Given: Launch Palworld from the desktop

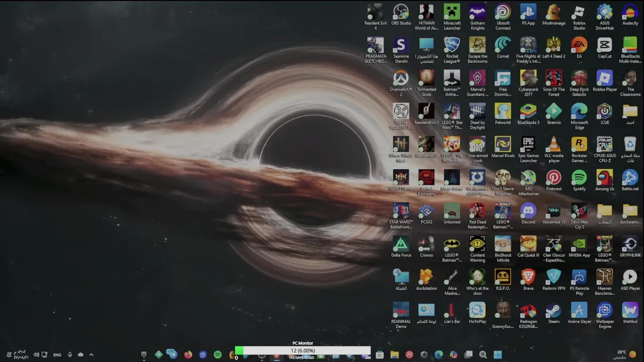Looking at the screenshot, I should [x=503, y=114].
